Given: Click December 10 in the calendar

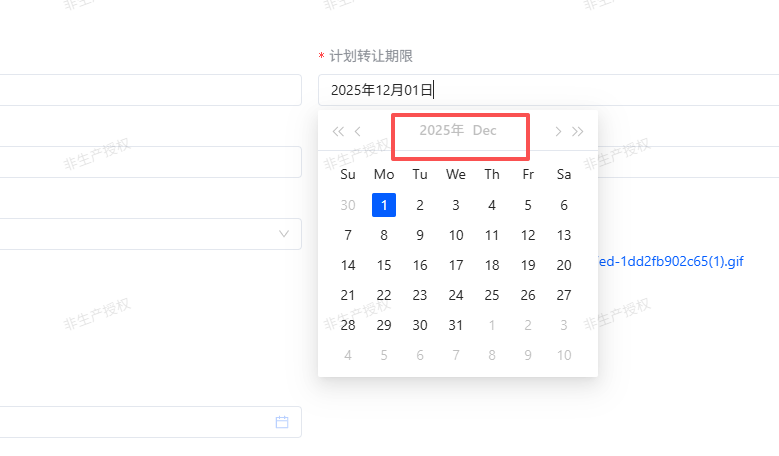Looking at the screenshot, I should click(x=456, y=235).
